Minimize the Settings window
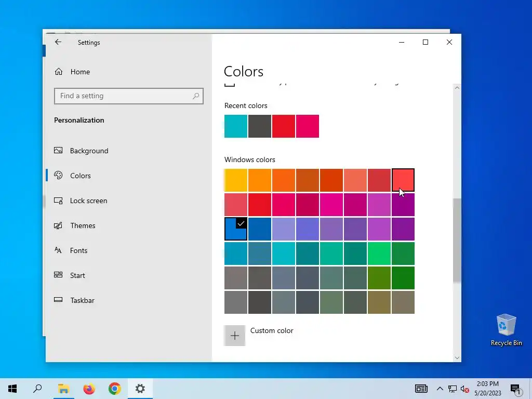Image resolution: width=532 pixels, height=399 pixels. tap(402, 42)
